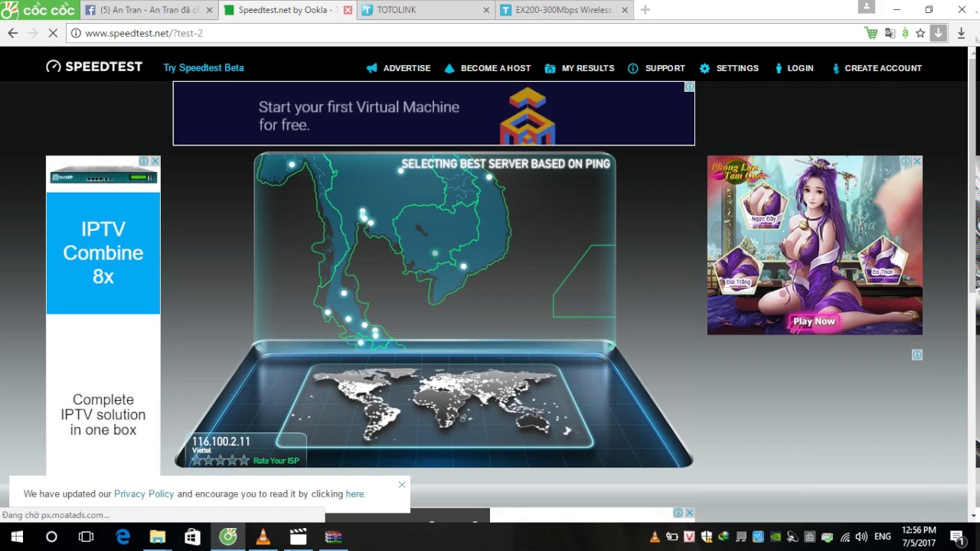Screen dimensions: 980x551
Task: Open Task View on the taskbar
Action: coord(87,536)
